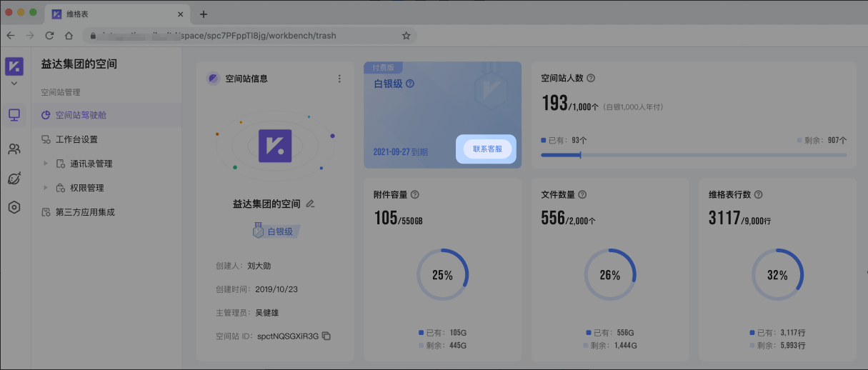Open 工作台设置 in the side menu

coord(76,139)
